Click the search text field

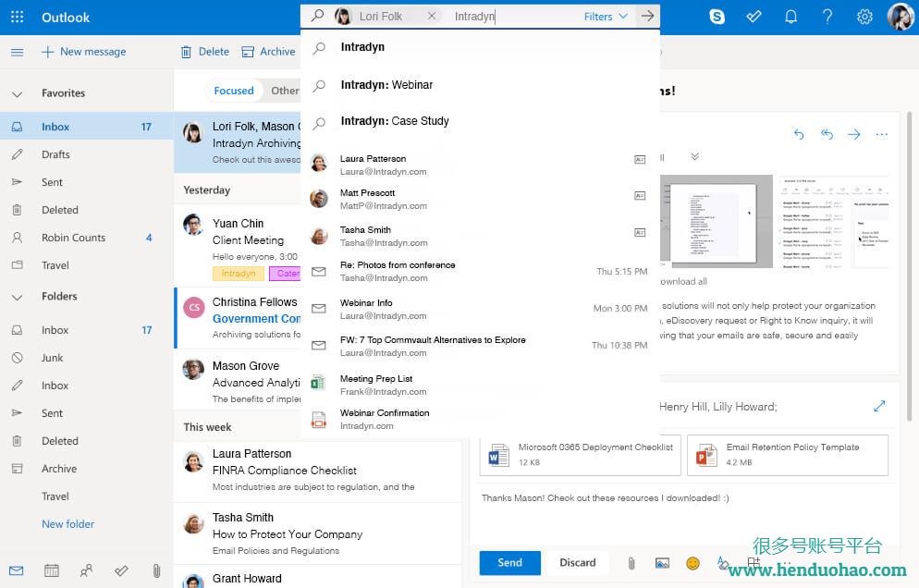[516, 17]
